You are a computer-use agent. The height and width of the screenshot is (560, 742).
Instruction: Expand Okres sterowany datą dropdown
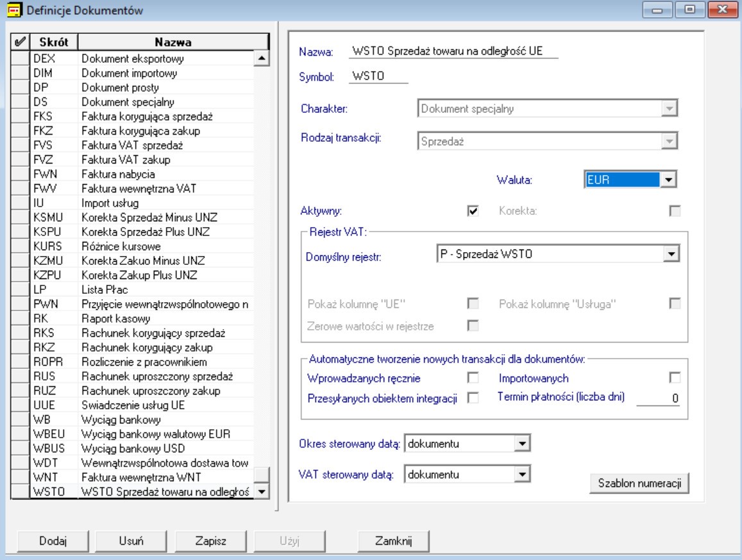522,443
